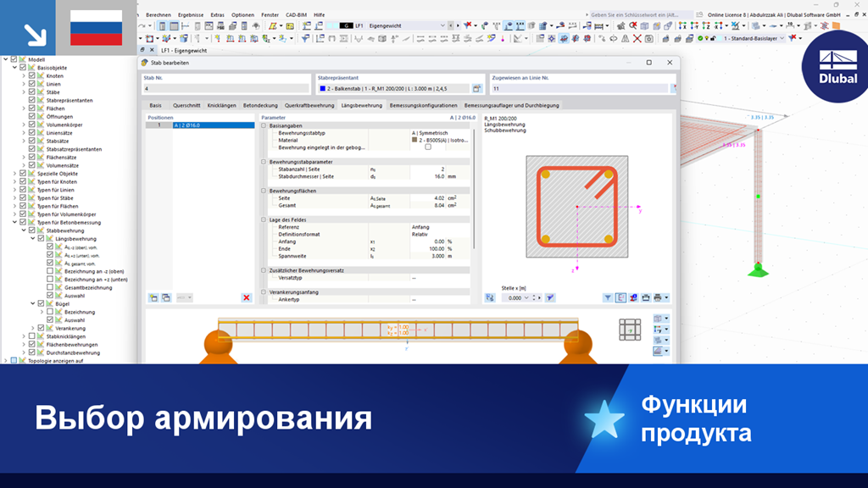The height and width of the screenshot is (488, 868).
Task: Enable Gesamtbezeichnung checkbox
Action: [50, 287]
